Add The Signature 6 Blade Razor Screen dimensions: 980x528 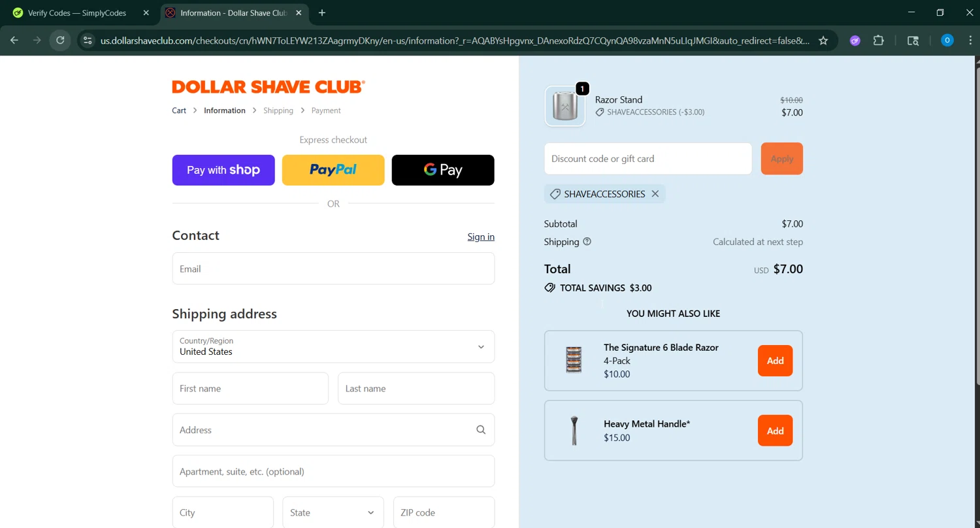click(x=776, y=361)
